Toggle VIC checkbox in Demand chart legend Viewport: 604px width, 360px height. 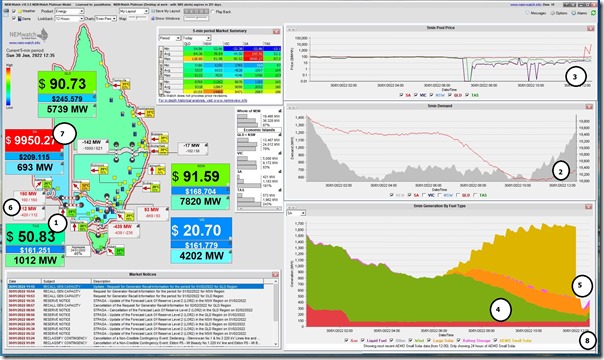coord(424,195)
